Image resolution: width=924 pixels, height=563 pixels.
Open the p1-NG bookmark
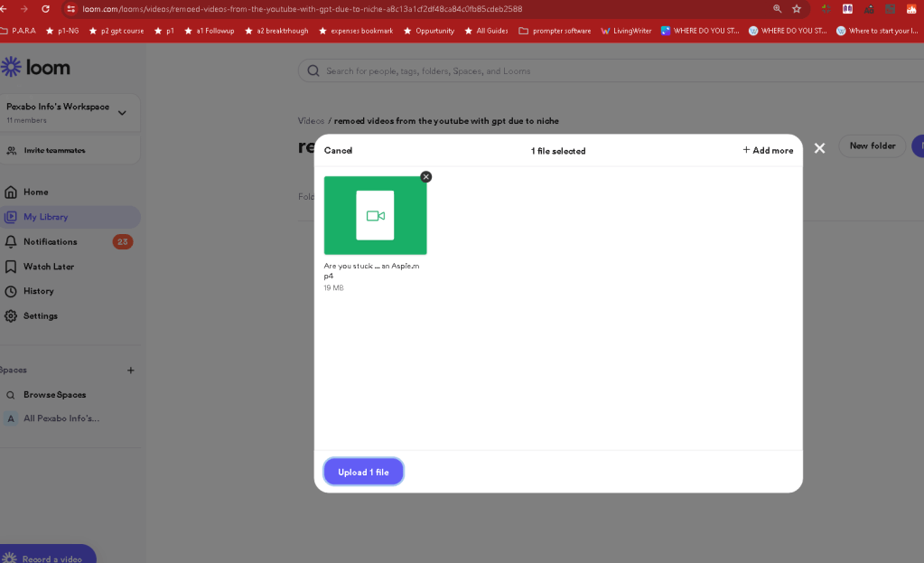point(62,31)
